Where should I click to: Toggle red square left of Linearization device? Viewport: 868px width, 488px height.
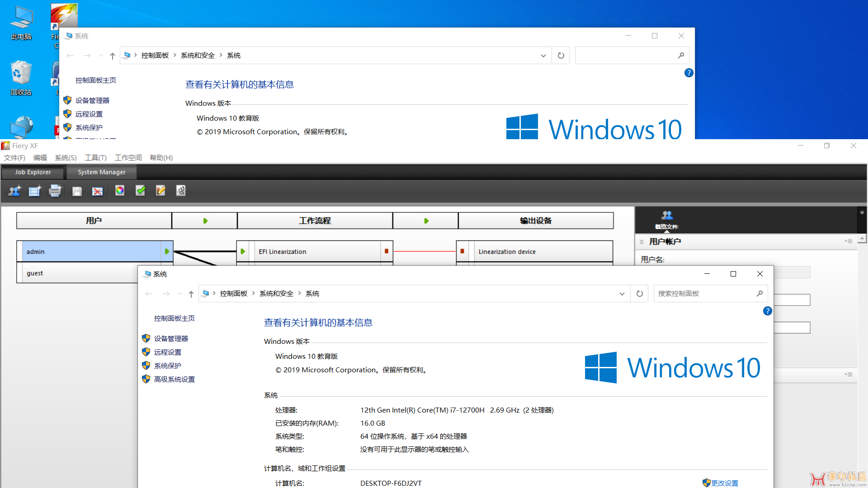[x=462, y=251]
